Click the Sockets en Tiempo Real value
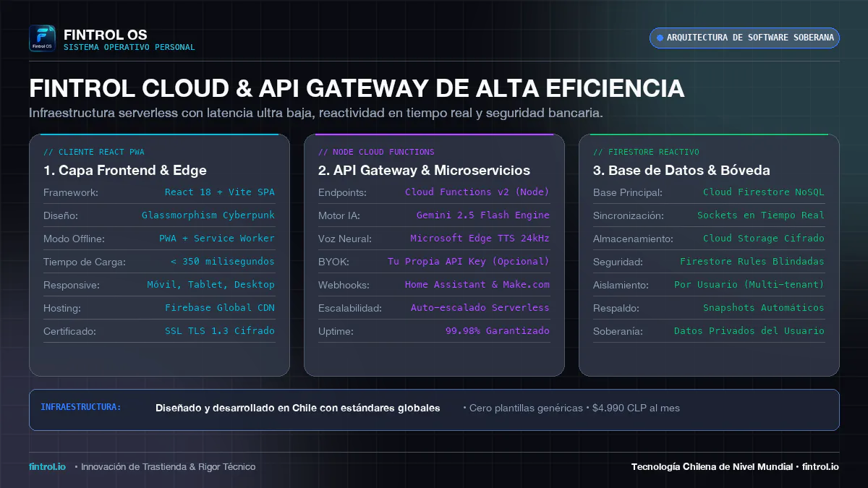 761,215
